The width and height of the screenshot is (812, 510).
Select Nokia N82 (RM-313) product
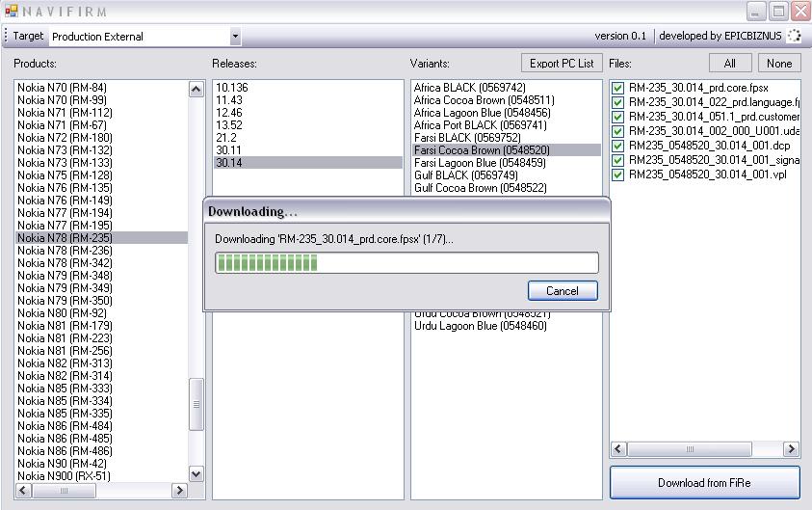click(x=101, y=363)
